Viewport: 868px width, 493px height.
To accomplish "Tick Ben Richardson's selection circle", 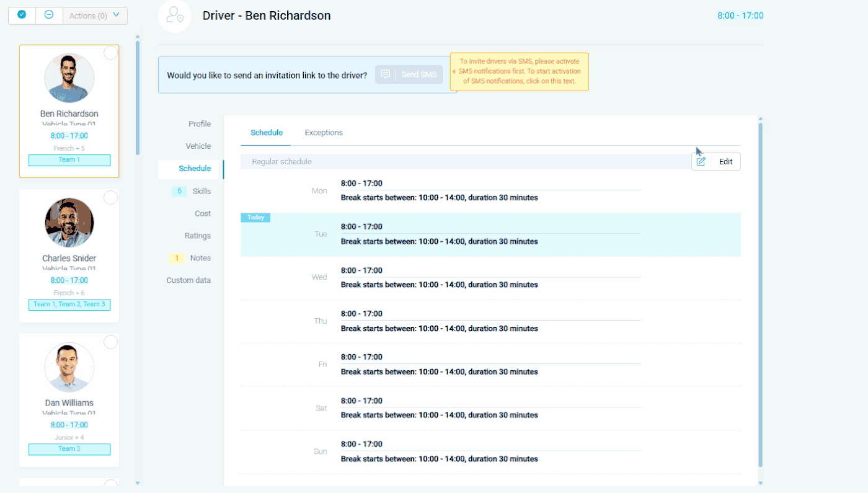I will tap(110, 53).
